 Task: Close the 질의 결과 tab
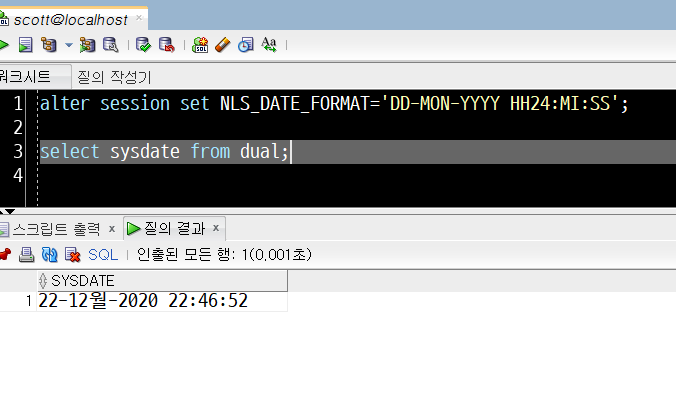click(x=216, y=228)
